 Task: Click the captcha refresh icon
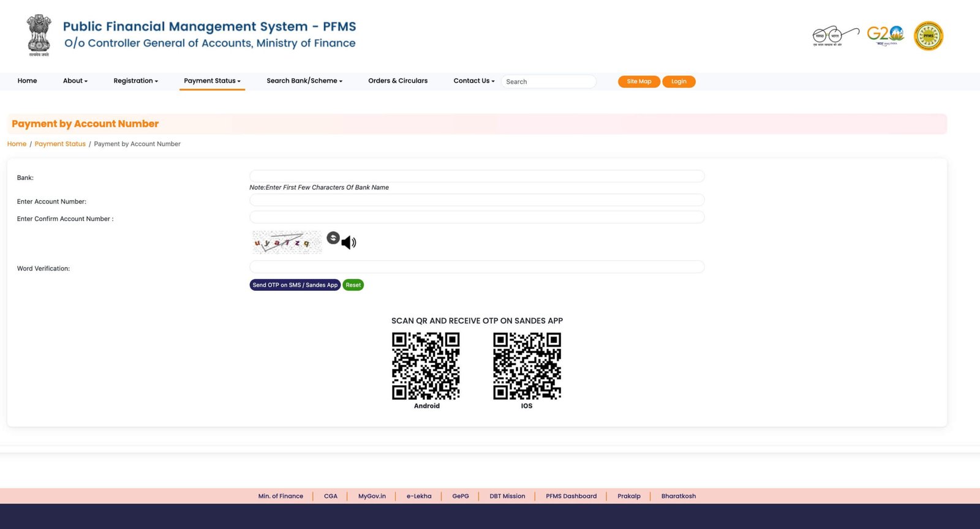tap(333, 238)
